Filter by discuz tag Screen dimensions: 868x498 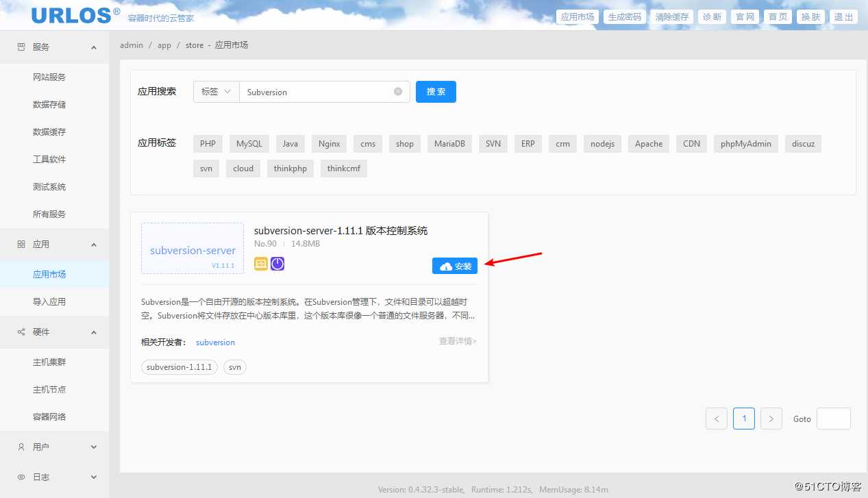[x=804, y=144]
